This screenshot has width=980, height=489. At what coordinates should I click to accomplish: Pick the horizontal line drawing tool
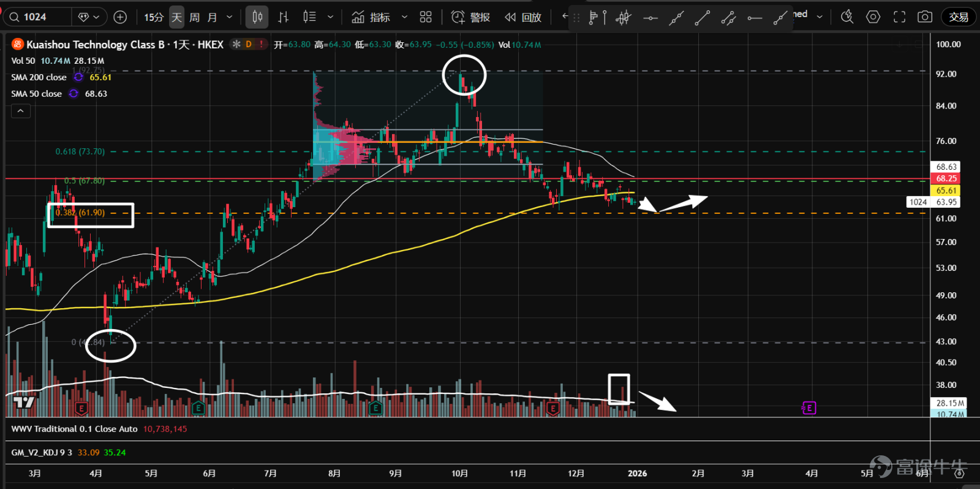click(x=650, y=18)
